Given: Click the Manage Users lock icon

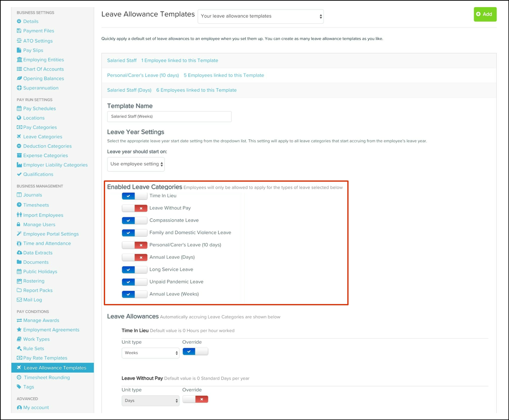Looking at the screenshot, I should click(x=19, y=224).
